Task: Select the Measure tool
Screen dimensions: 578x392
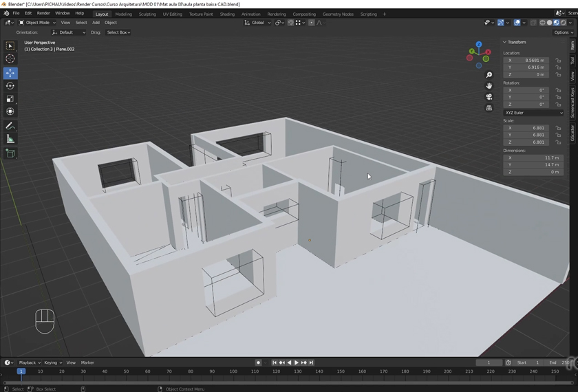Action: pyautogui.click(x=10, y=139)
